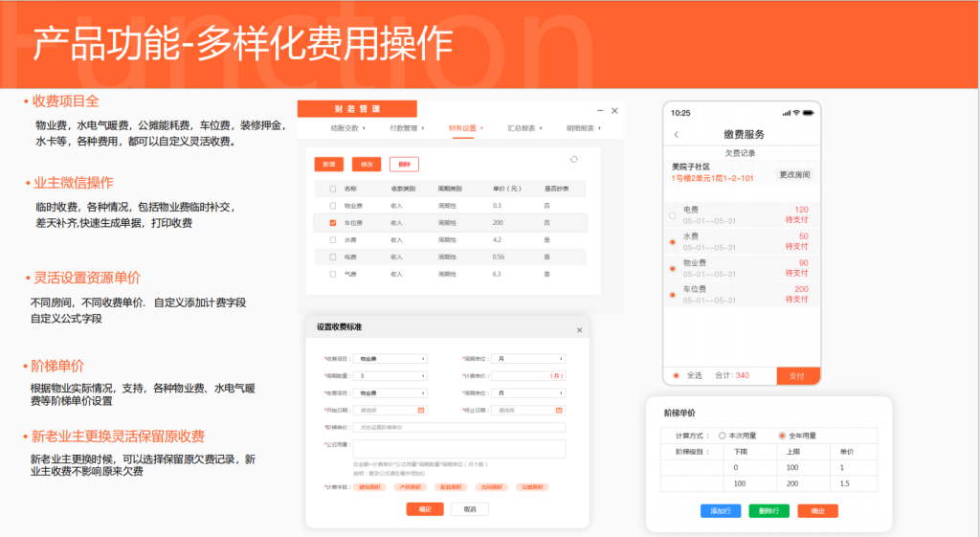980x537 pixels.
Task: Click the 公式用量 text area
Action: click(x=459, y=449)
